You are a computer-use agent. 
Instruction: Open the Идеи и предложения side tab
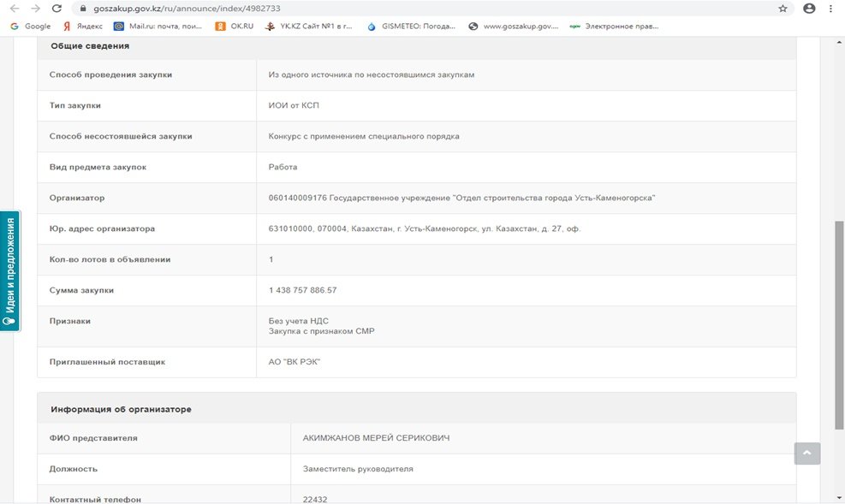tap(9, 270)
